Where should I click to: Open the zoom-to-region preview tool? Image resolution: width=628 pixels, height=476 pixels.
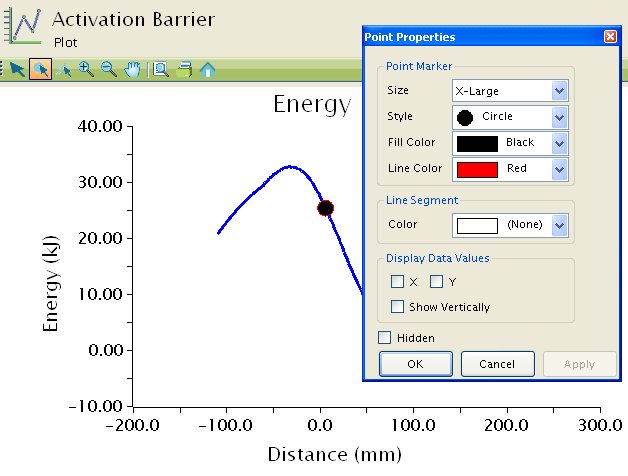coord(161,69)
